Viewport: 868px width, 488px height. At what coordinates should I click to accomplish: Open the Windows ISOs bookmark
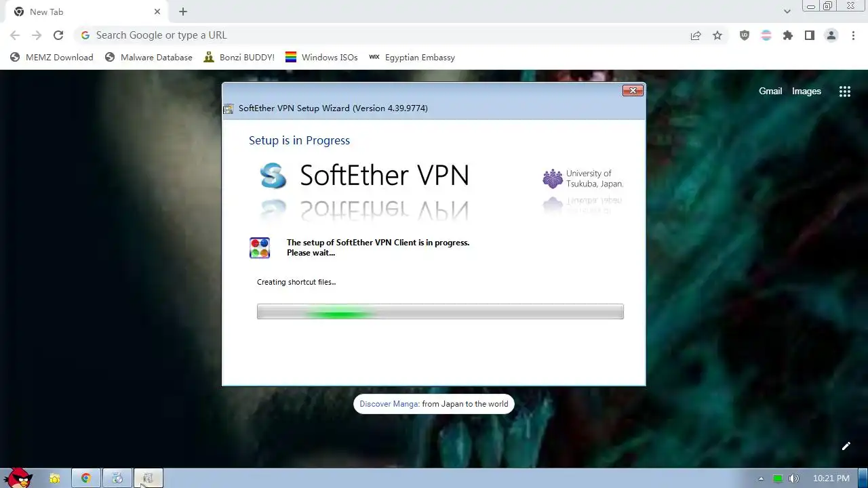(x=321, y=58)
